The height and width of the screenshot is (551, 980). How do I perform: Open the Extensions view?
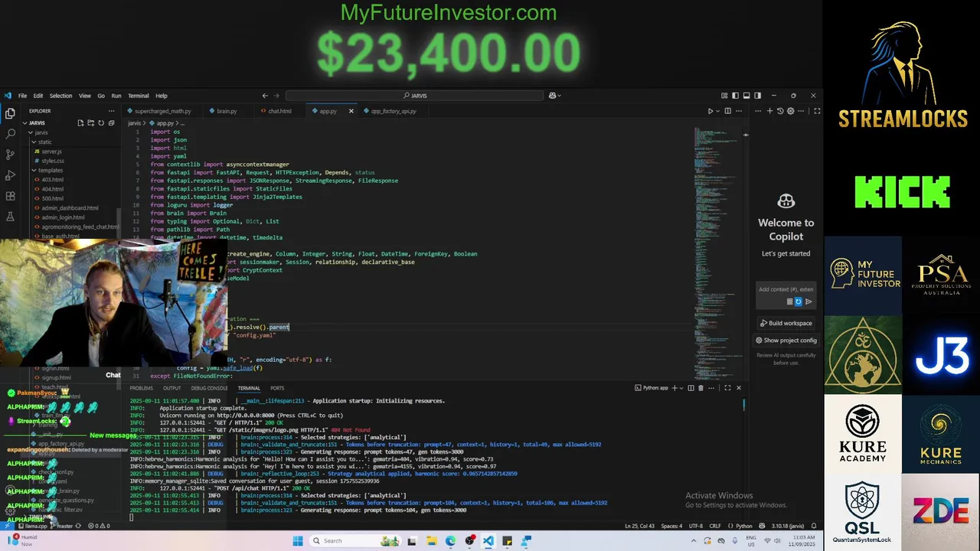pyautogui.click(x=10, y=196)
